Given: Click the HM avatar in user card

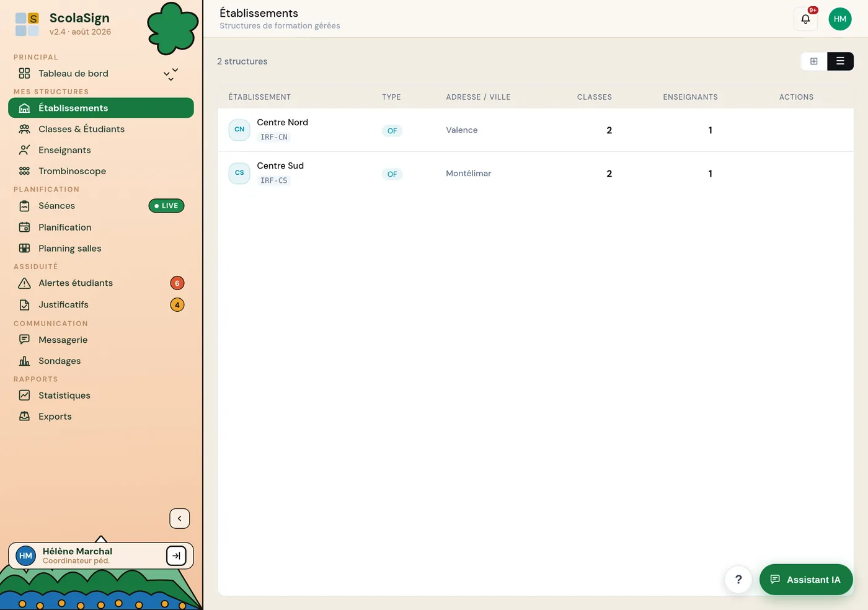Looking at the screenshot, I should point(25,556).
